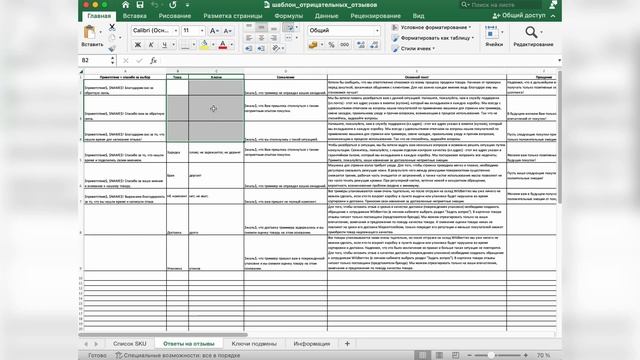The height and width of the screenshot is (360, 640).
Task: Open Редактирование editing group
Action: click(x=533, y=36)
